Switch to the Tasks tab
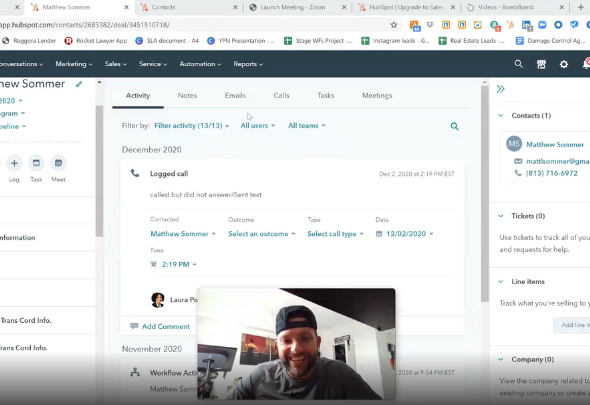590x405 pixels. pos(325,96)
